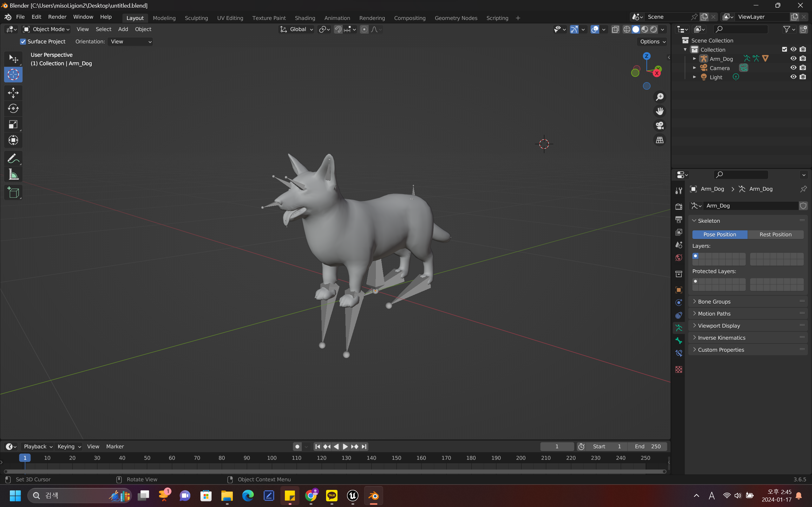Expand the Bone Groups panel

[714, 301]
